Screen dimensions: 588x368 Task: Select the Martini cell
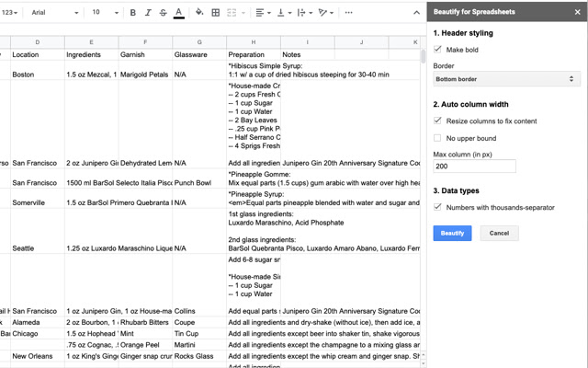[199, 345]
